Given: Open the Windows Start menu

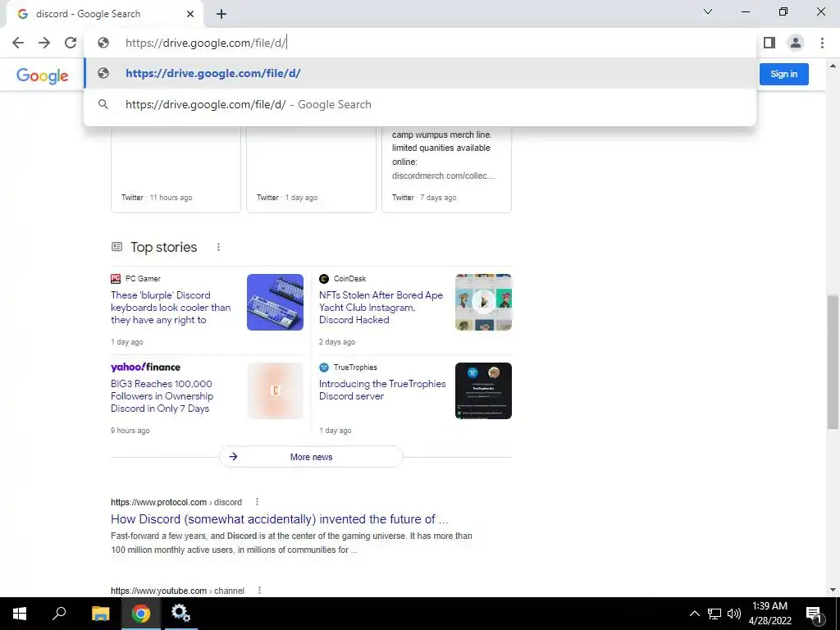Looking at the screenshot, I should pyautogui.click(x=20, y=614).
